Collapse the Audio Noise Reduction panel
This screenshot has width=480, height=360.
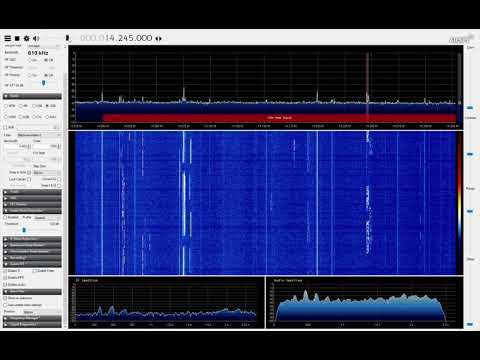[32, 211]
